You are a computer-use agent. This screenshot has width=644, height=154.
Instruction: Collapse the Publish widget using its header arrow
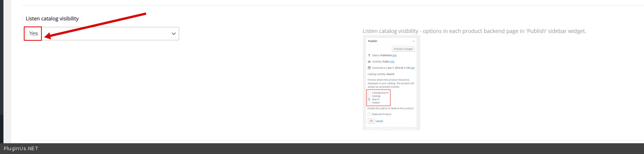[413, 41]
